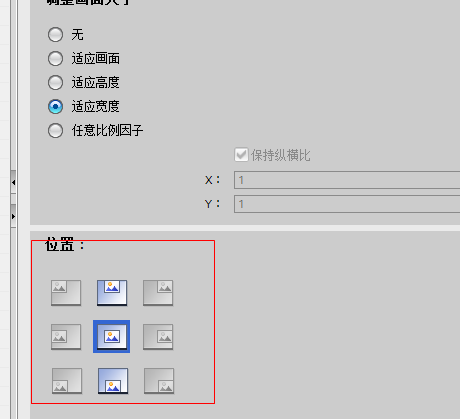Select the middle-right position icon

coord(158,337)
